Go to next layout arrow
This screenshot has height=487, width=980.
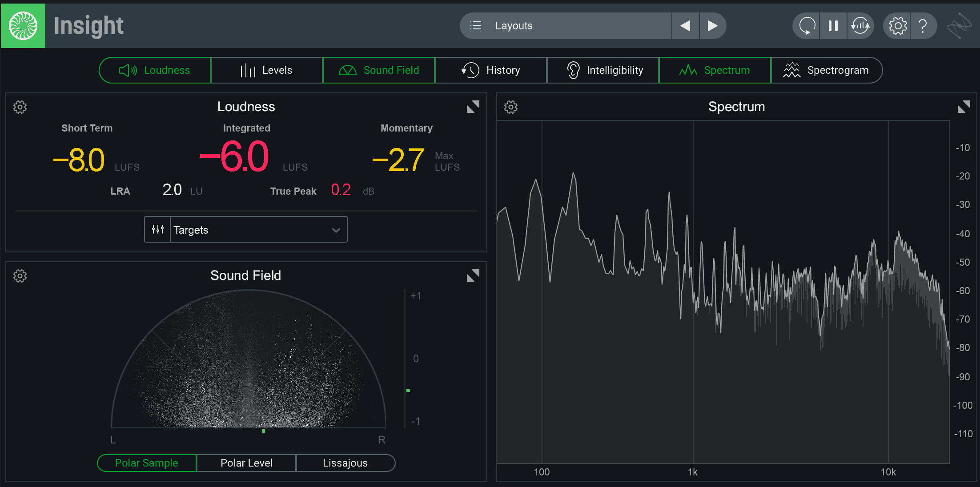(x=712, y=26)
